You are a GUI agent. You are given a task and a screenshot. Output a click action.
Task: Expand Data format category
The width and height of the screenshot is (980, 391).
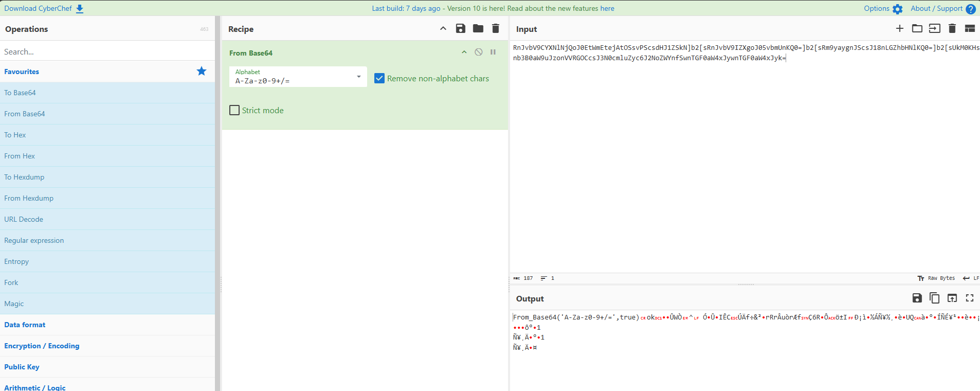[x=107, y=325]
